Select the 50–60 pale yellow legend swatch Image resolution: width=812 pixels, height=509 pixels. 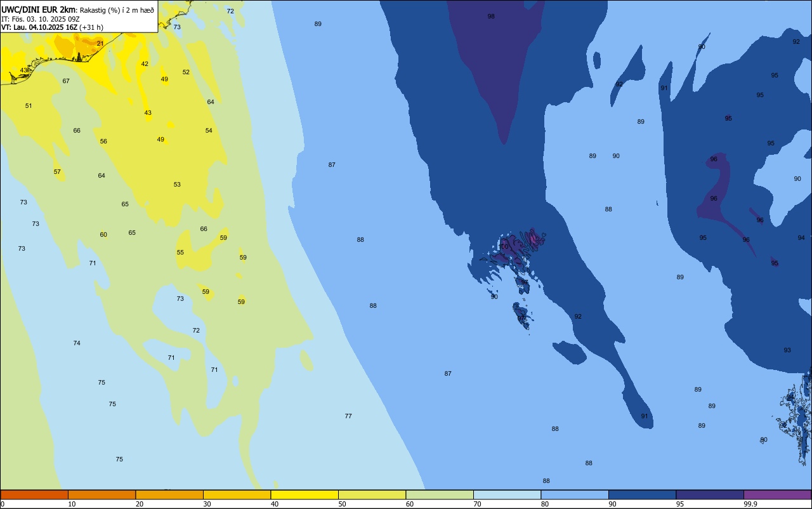click(x=372, y=494)
